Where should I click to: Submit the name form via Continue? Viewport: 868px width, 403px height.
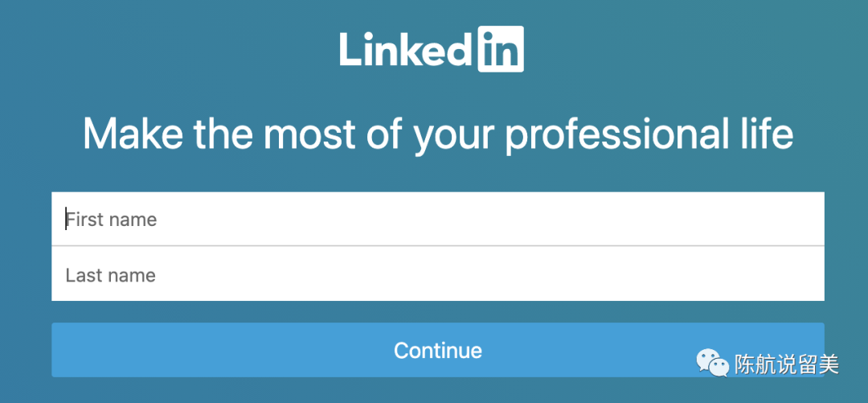(438, 350)
